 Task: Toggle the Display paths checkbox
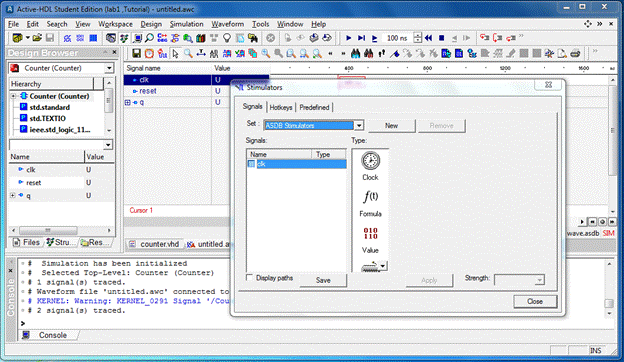250,278
